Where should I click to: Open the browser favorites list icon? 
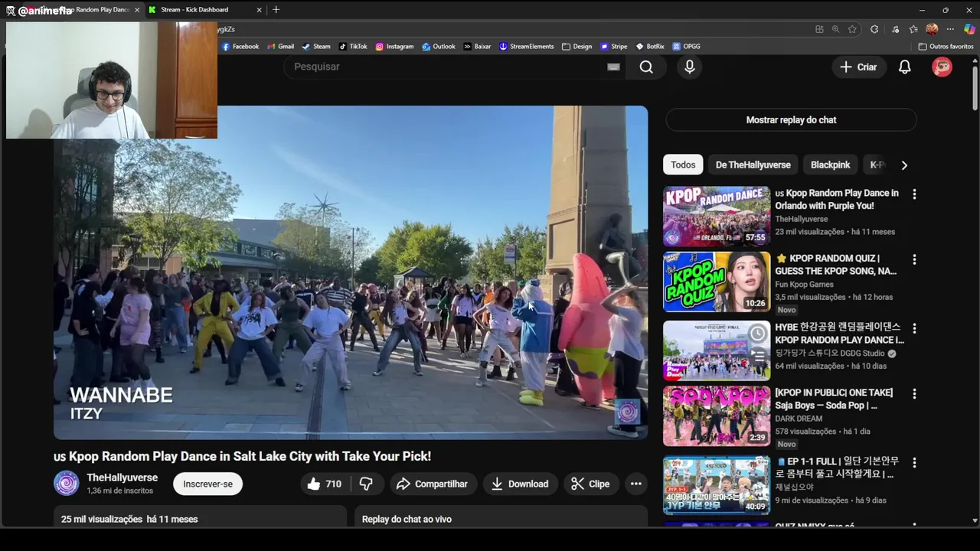point(913,29)
